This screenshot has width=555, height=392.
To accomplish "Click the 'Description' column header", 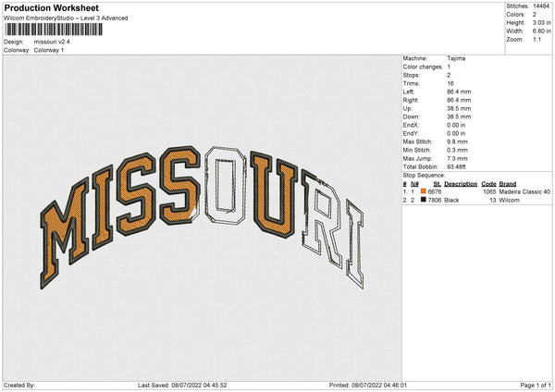I will (461, 184).
